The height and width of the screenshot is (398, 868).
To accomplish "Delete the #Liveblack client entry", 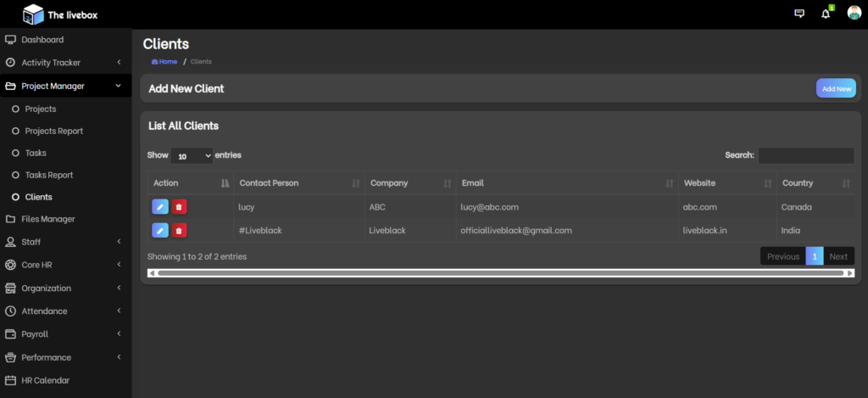I will click(179, 230).
